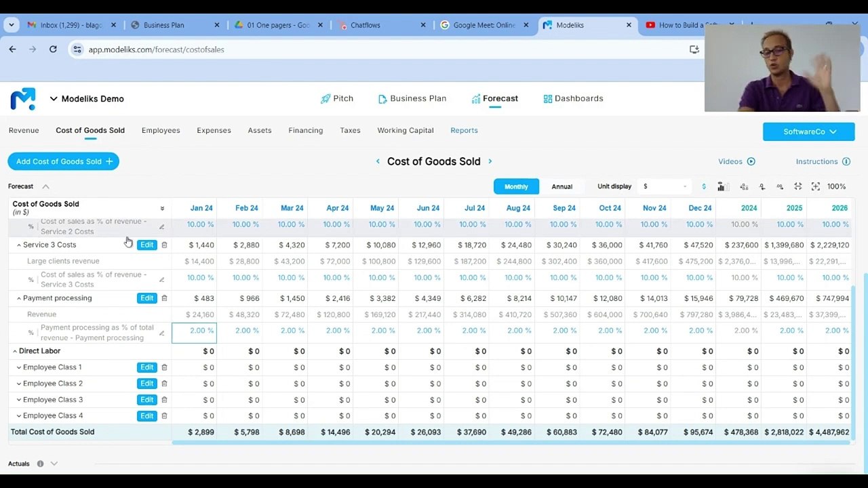Click the fullscreen expand icon near 100%

815,186
